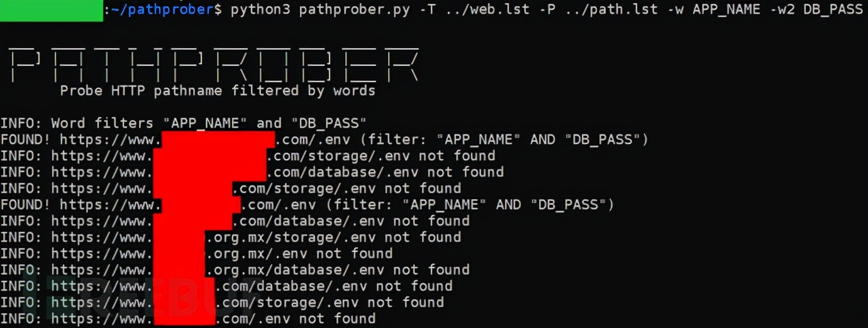The width and height of the screenshot is (868, 328).
Task: Select the "INFO: Word filters" line
Action: (183, 123)
